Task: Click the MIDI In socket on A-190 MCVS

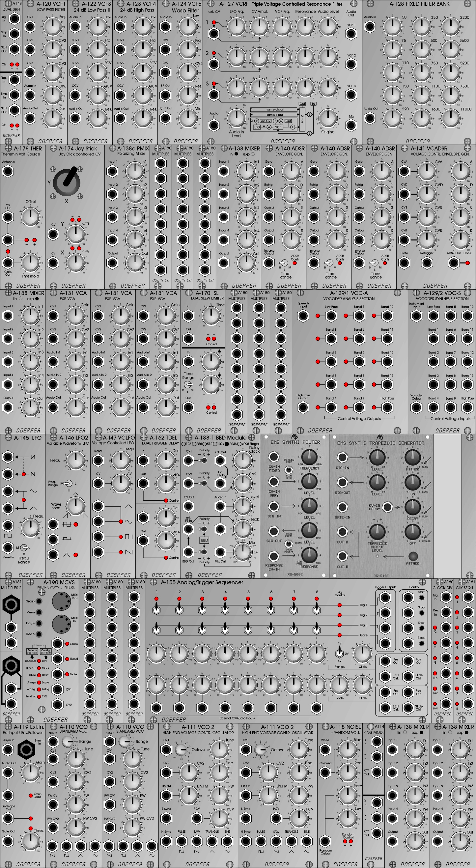Action: [x=61, y=624]
